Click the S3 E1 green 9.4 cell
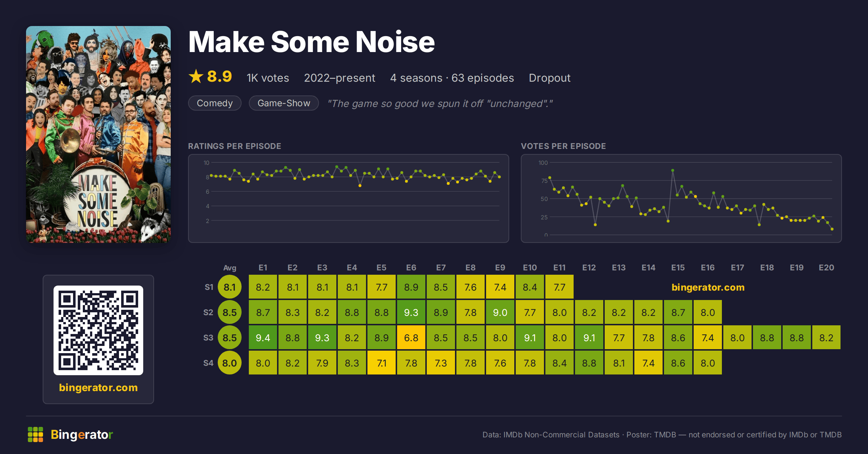Image resolution: width=868 pixels, height=454 pixels. 263,338
